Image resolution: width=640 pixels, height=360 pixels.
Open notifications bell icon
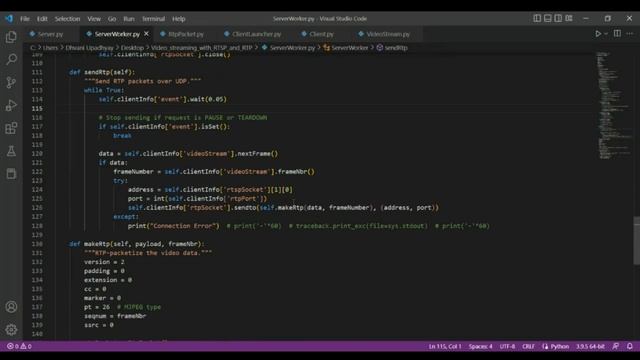pyautogui.click(x=630, y=347)
